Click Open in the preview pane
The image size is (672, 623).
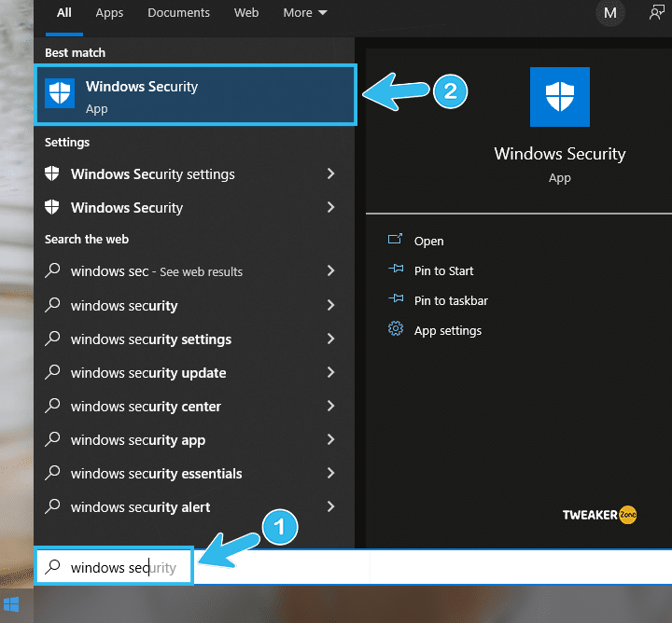click(x=428, y=241)
